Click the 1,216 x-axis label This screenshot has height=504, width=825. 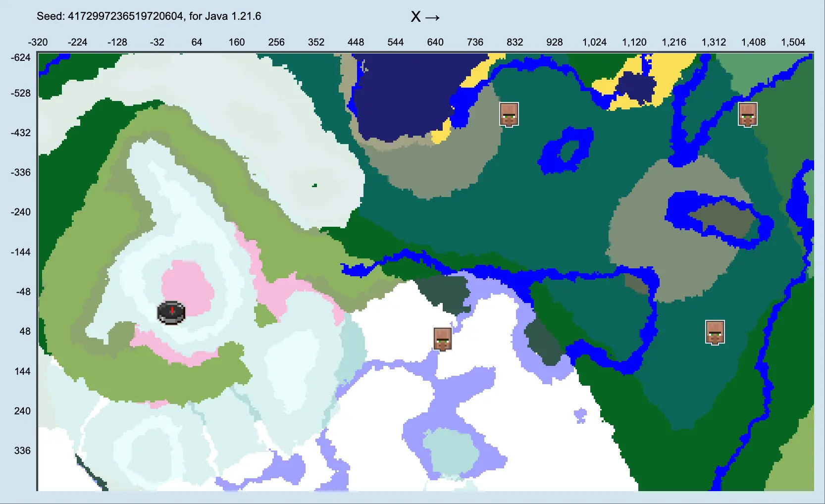674,42
